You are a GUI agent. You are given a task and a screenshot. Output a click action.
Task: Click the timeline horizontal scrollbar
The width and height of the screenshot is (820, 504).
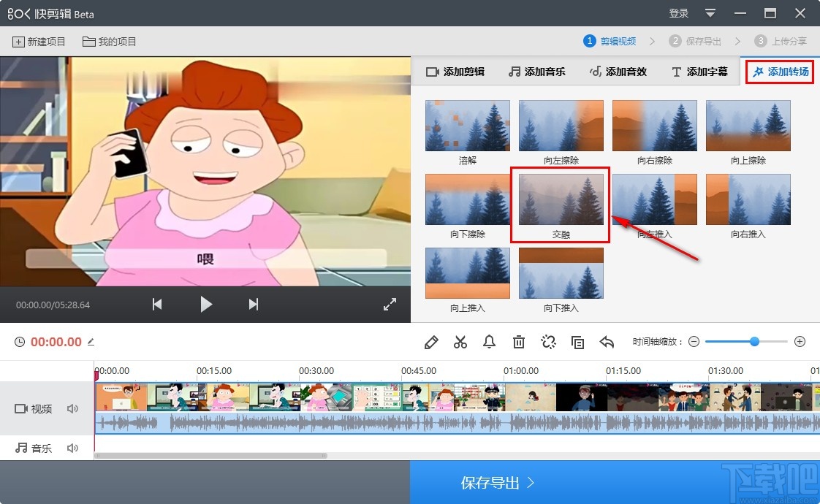[210, 456]
